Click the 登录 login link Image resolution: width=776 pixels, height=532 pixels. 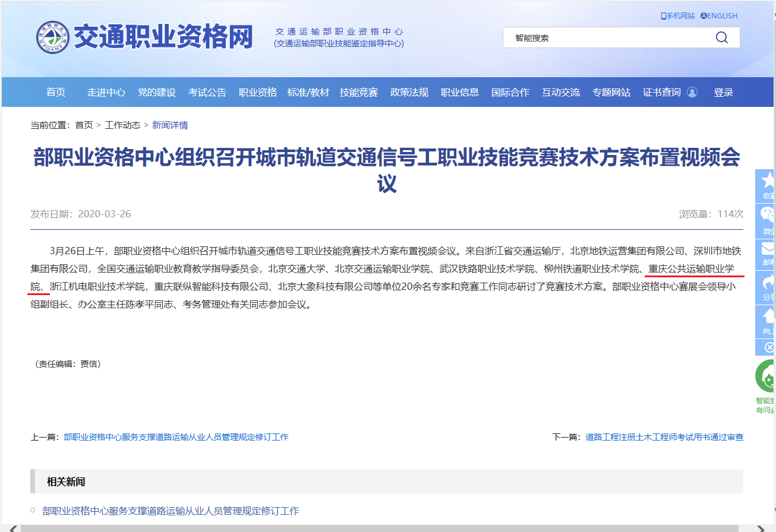723,92
